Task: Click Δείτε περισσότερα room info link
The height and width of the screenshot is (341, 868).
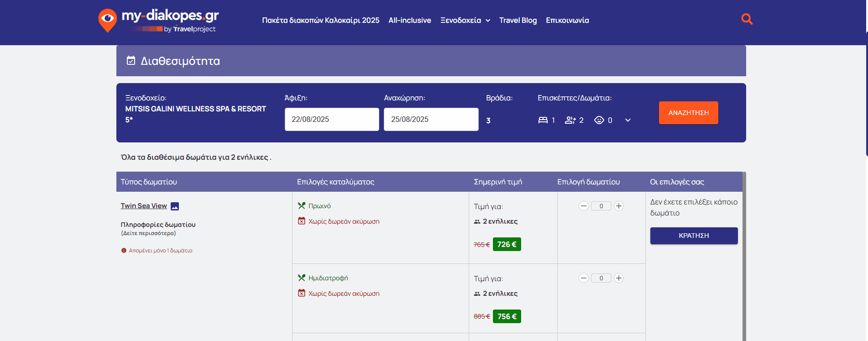Action: tap(148, 233)
